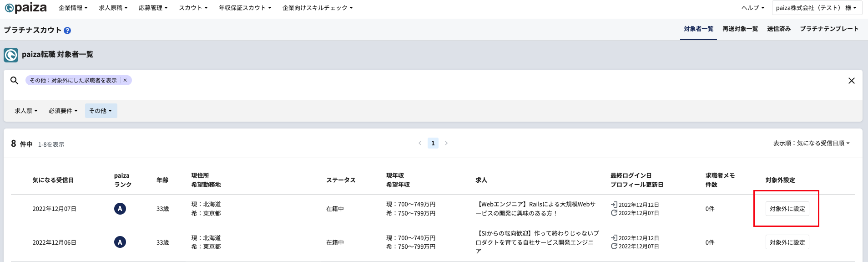Click the 2022年12月07日 received date cell
868x262 pixels.
click(54, 209)
